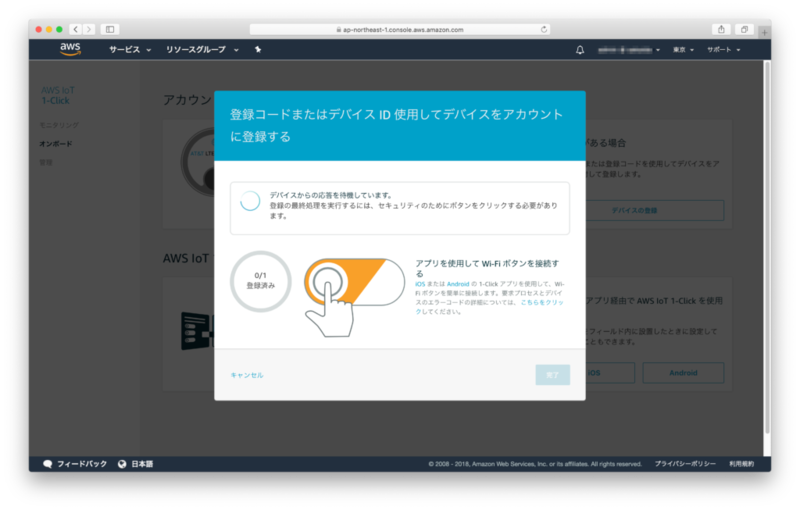
Task: Click the dialog title 登録コードまたはデバイス ID
Action: [x=396, y=125]
